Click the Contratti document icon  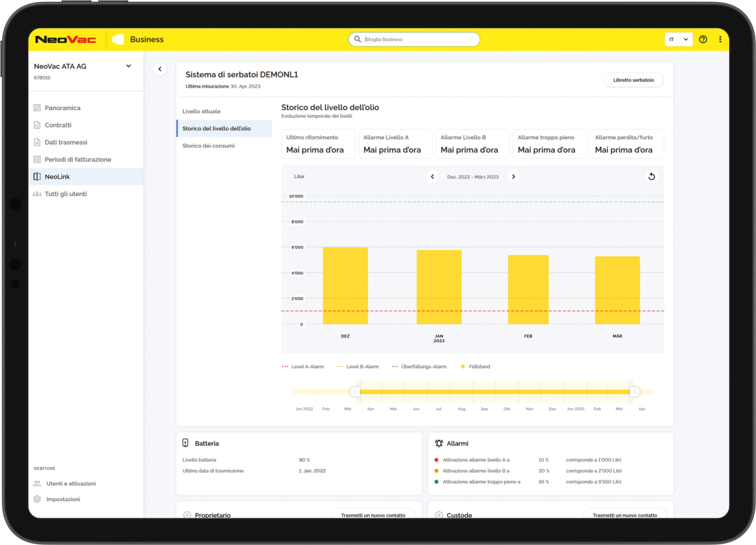coord(37,126)
